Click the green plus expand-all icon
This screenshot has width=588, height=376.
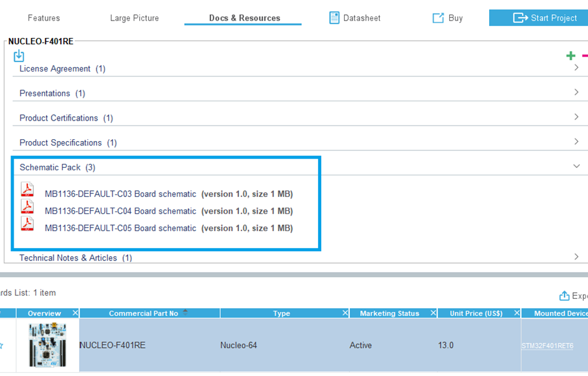coord(571,56)
